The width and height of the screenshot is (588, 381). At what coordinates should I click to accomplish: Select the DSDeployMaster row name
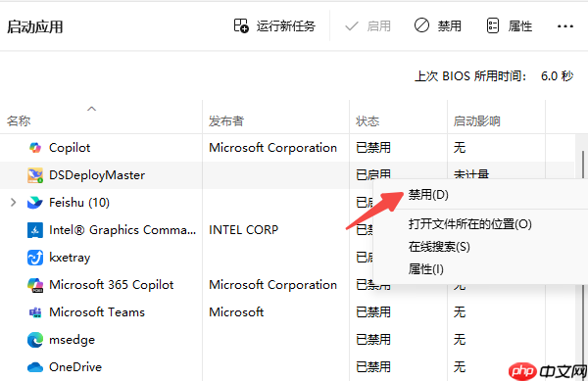coord(97,175)
